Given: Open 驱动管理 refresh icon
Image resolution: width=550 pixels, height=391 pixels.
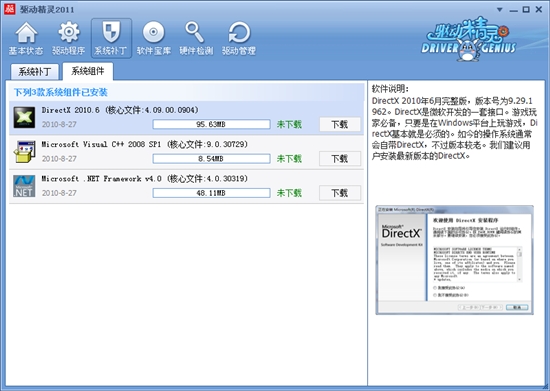Looking at the screenshot, I should (x=239, y=39).
